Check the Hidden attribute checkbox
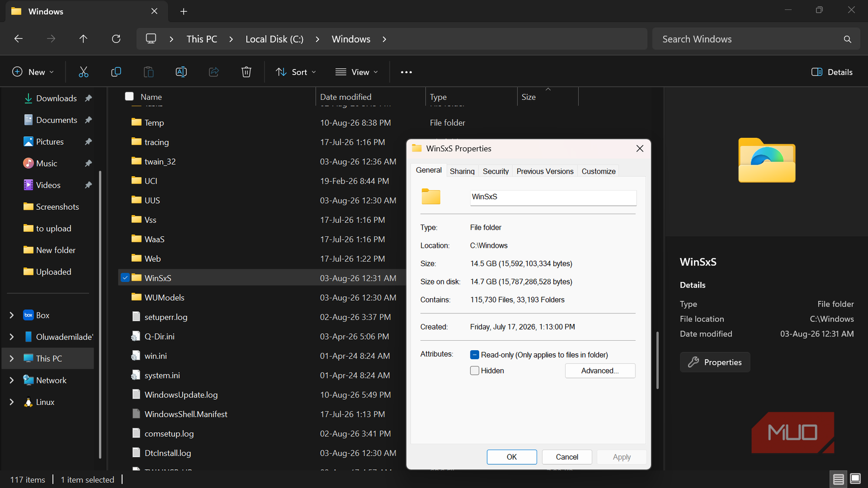This screenshot has width=868, height=488. [475, 371]
